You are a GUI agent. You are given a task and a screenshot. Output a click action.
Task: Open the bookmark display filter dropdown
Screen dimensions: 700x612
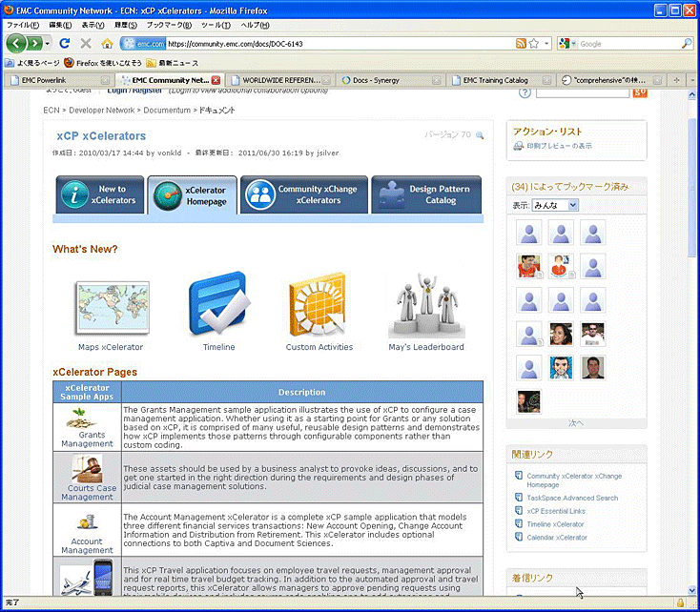coord(557,205)
